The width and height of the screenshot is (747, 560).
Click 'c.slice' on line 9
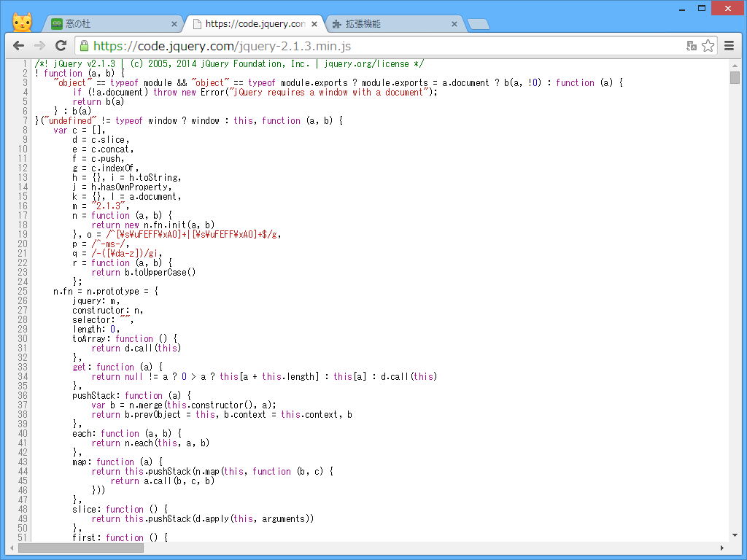(x=108, y=140)
